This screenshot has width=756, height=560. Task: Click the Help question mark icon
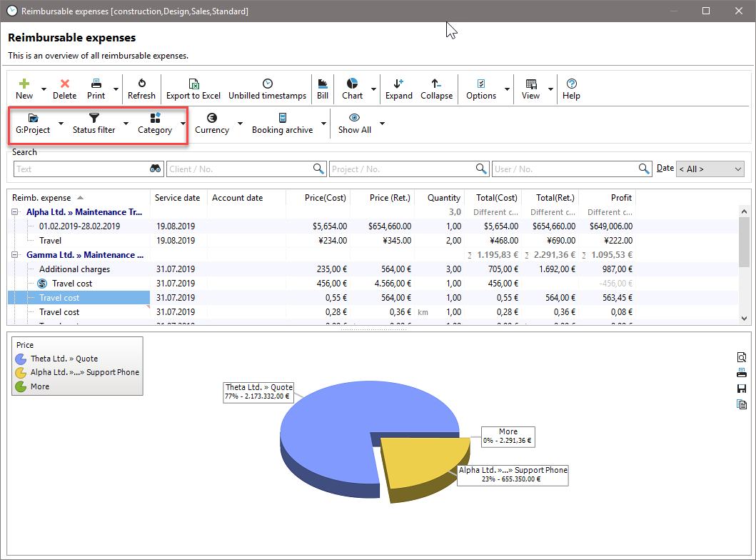pyautogui.click(x=571, y=84)
